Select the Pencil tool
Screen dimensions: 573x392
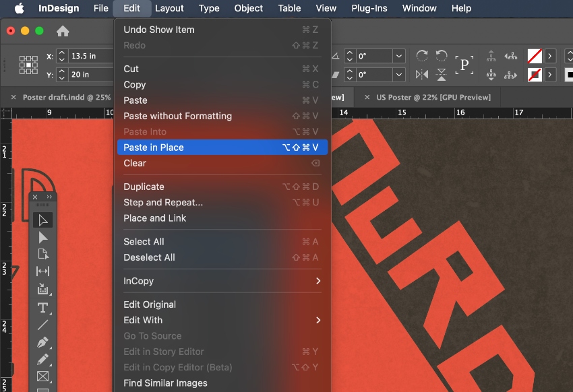[42, 360]
